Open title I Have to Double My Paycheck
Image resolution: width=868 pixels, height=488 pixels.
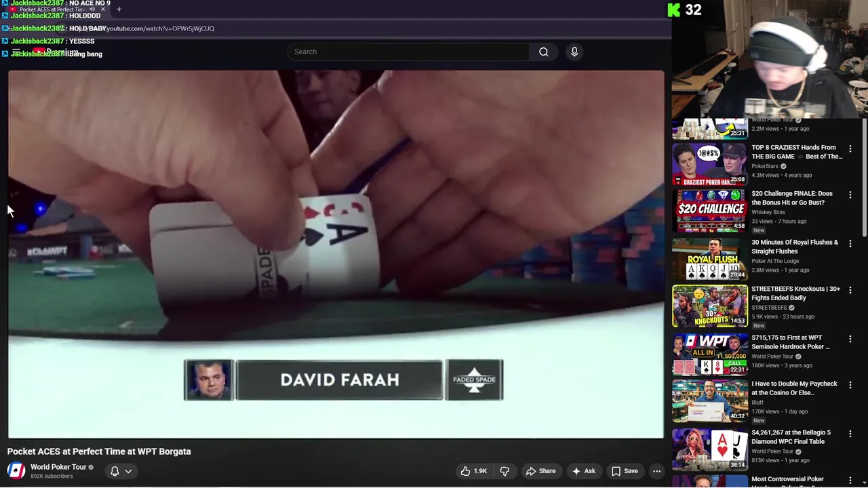794,388
